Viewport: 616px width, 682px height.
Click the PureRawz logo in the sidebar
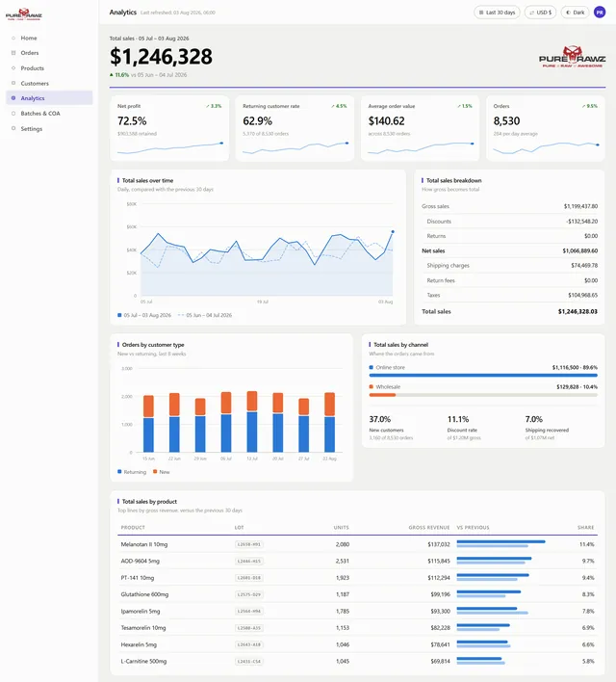point(24,14)
